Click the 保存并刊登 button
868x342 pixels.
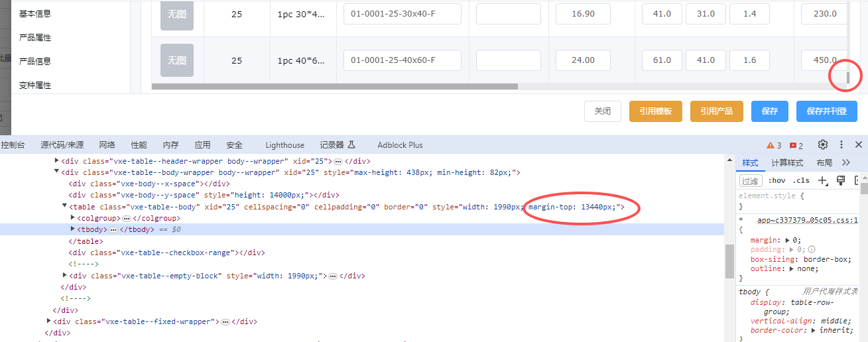[827, 111]
